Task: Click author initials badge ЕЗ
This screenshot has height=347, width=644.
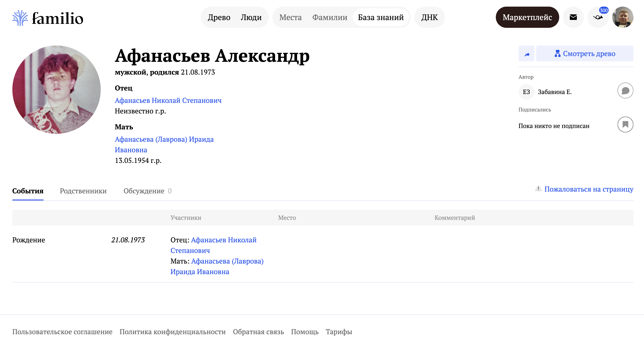Action: tap(526, 92)
